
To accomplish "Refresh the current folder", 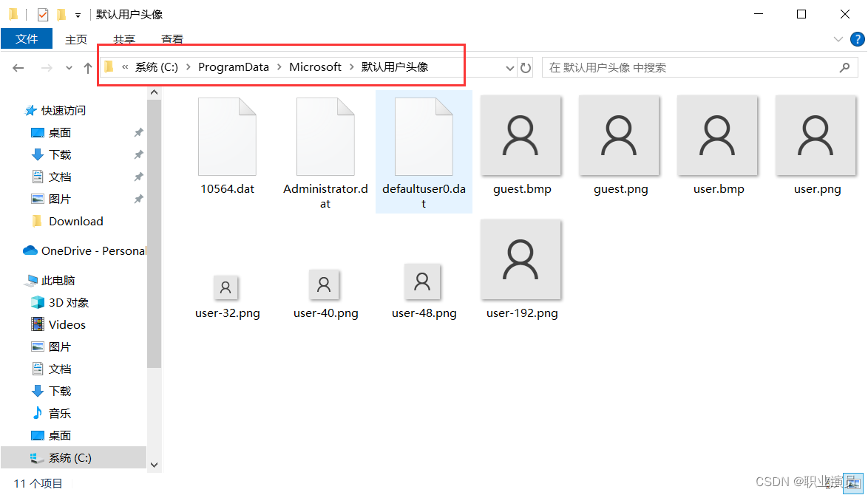I will coord(526,68).
